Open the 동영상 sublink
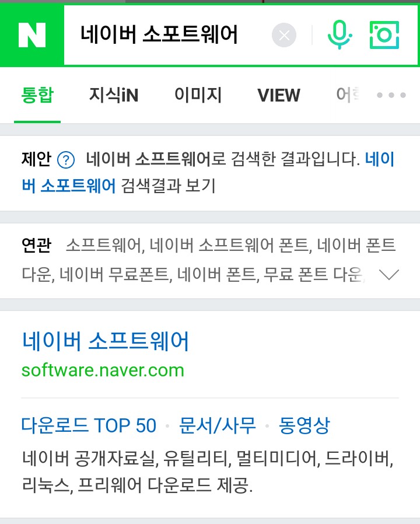The height and width of the screenshot is (524, 420). point(304,425)
